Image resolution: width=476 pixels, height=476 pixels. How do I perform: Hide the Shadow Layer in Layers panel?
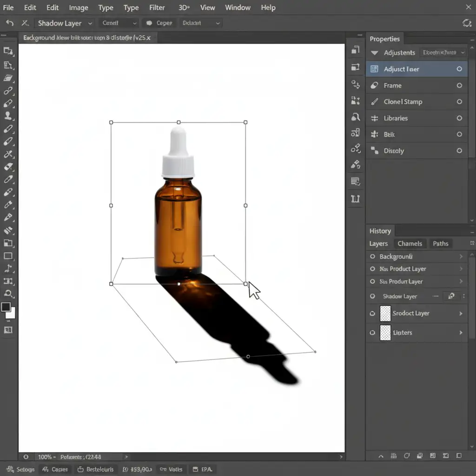(x=372, y=296)
